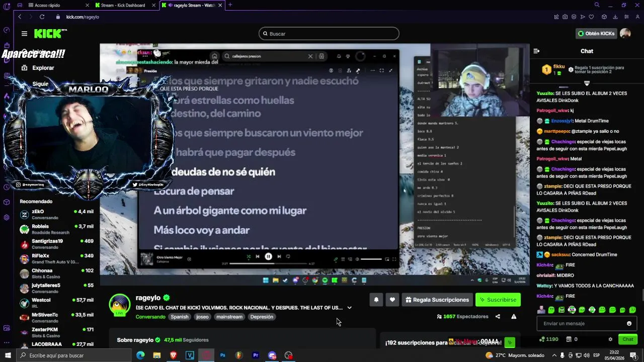Click the joseo tag
644x362 pixels.
pyautogui.click(x=202, y=317)
